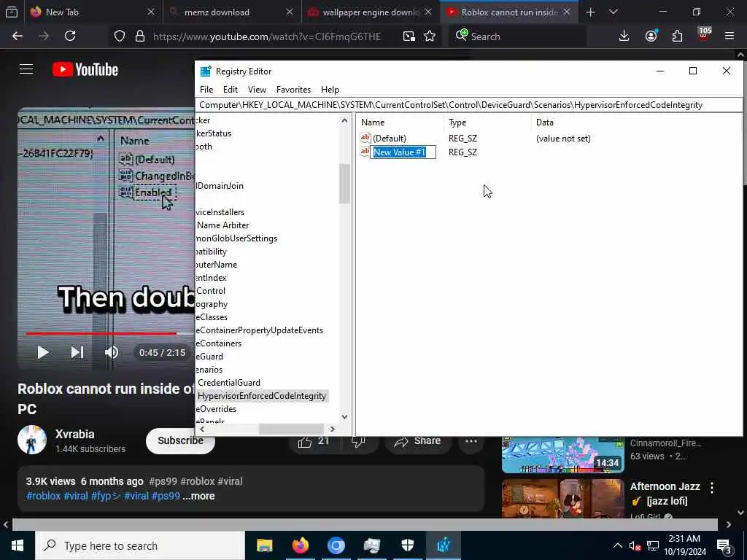
Task: Select the CredentialGuard key in the tree
Action: coord(228,383)
